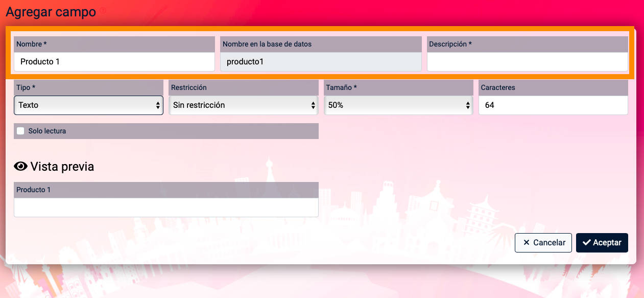Click the Caracteres label

pyautogui.click(x=498, y=87)
